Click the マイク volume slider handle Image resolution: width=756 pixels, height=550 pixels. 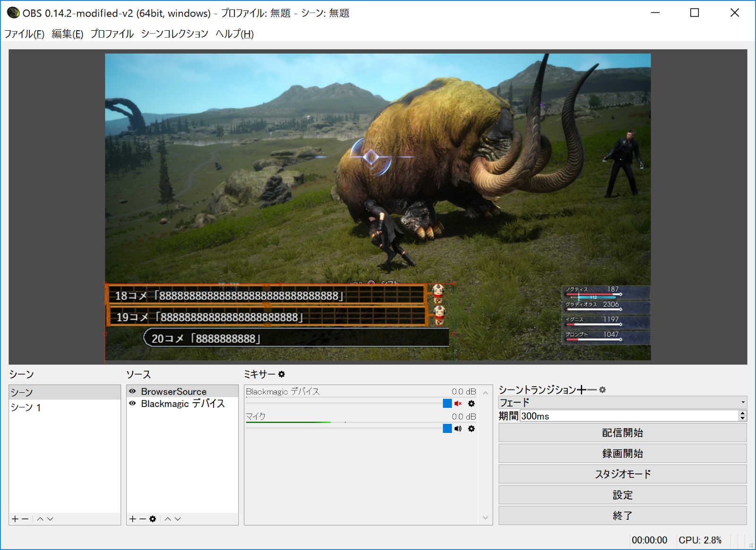click(447, 429)
